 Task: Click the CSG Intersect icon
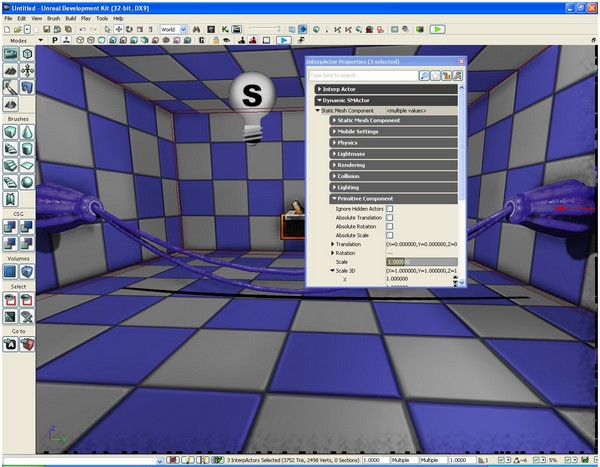[x=10, y=243]
